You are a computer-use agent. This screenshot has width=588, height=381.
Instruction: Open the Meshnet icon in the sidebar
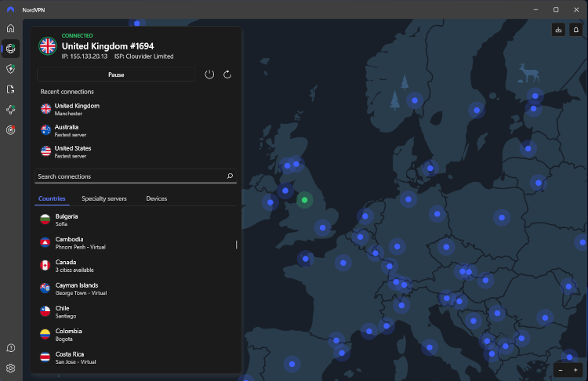[10, 110]
